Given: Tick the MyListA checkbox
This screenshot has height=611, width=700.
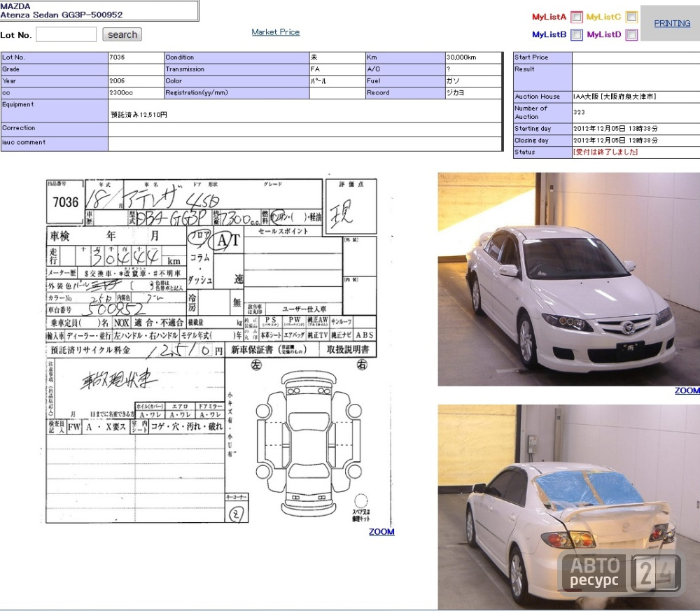Looking at the screenshot, I should 577,17.
